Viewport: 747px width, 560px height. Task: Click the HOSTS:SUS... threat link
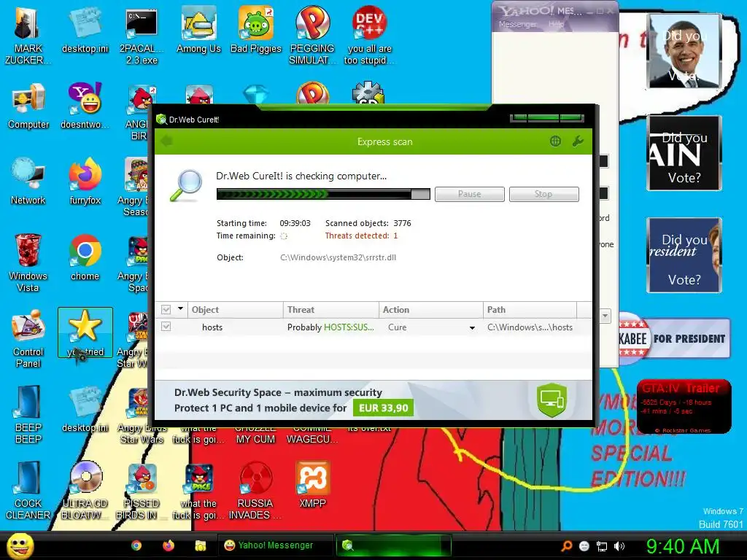(349, 327)
